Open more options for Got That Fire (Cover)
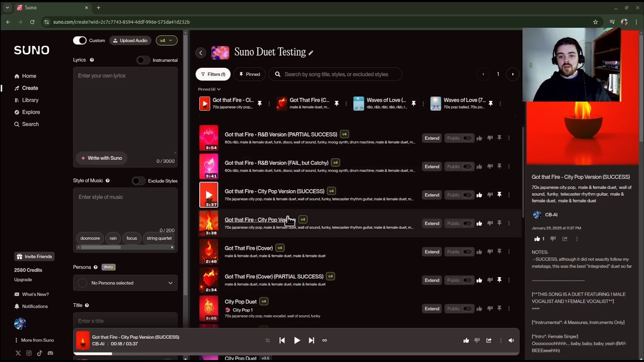Image resolution: width=644 pixels, height=362 pixels. coord(509,251)
